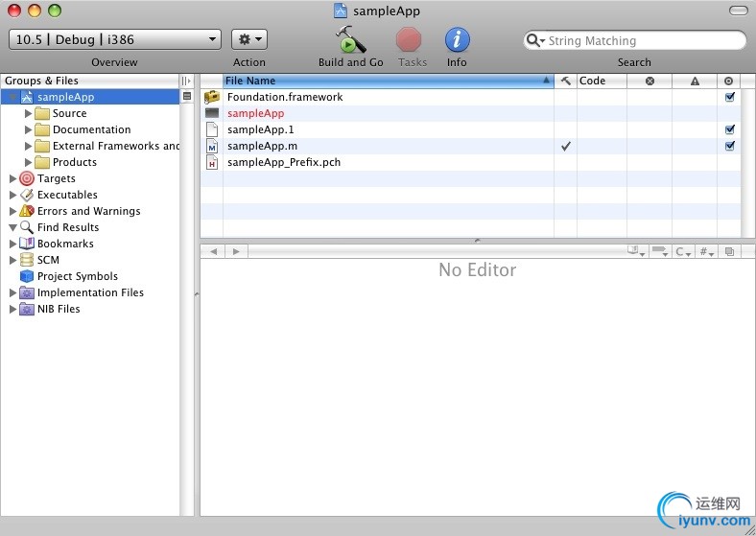The image size is (756, 536).
Task: Toggle target checkbox for sampleApp.m
Action: 729,146
